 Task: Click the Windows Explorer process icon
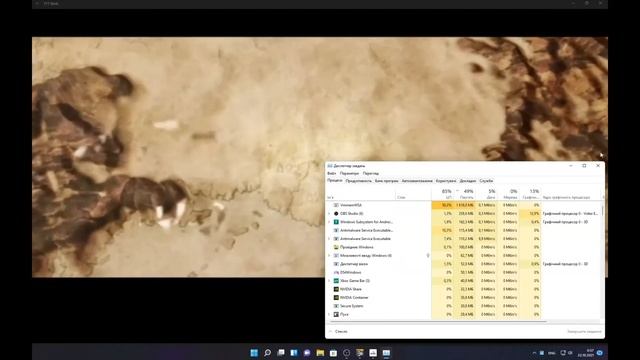coord(336,247)
